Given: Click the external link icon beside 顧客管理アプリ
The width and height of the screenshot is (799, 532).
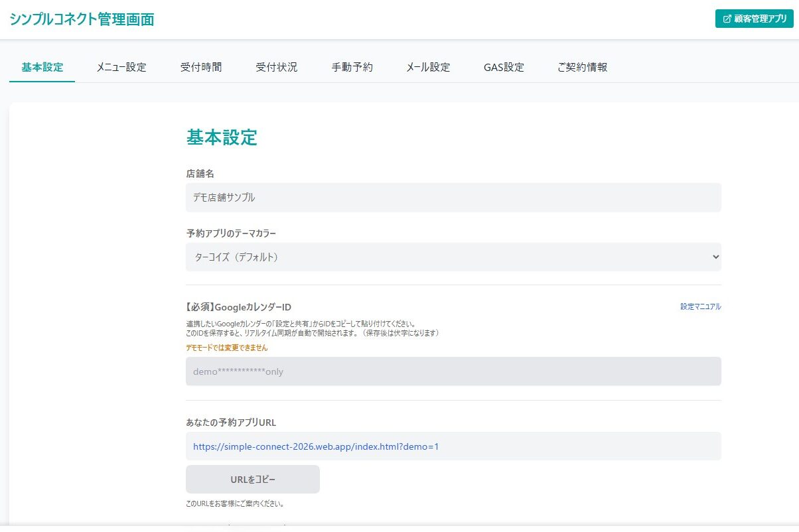Looking at the screenshot, I should coord(727,19).
